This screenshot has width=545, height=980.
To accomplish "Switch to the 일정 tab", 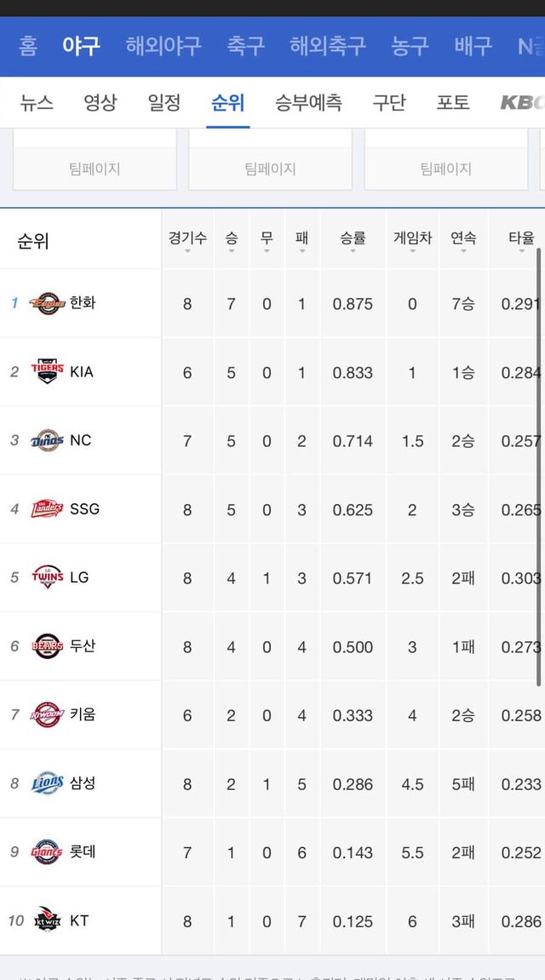I will (164, 103).
